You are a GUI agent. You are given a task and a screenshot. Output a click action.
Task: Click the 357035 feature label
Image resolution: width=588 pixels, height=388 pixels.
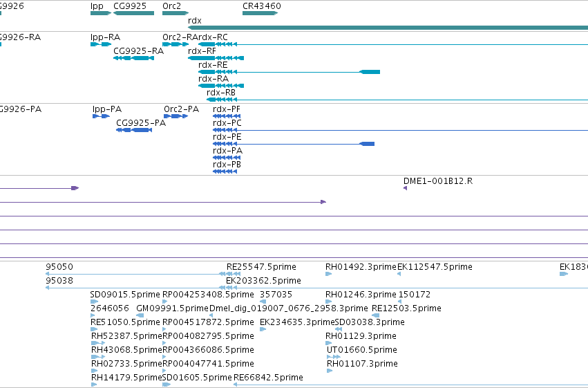point(276,295)
